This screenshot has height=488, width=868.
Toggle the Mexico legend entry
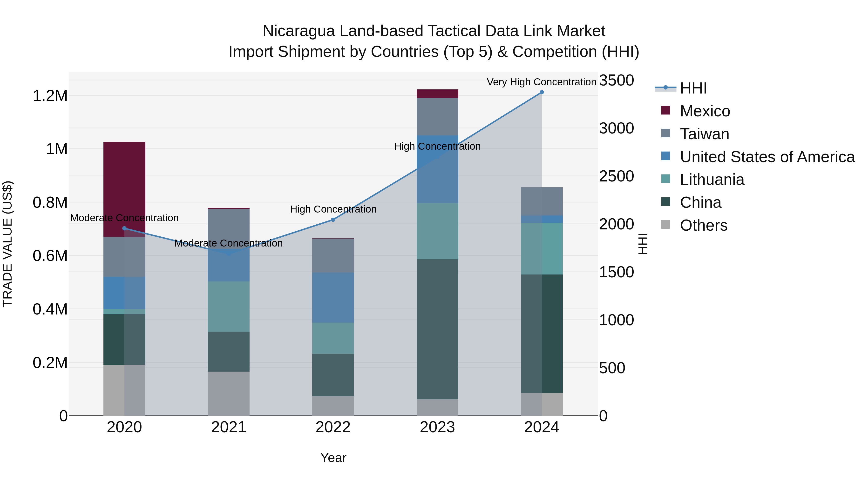pyautogui.click(x=695, y=111)
